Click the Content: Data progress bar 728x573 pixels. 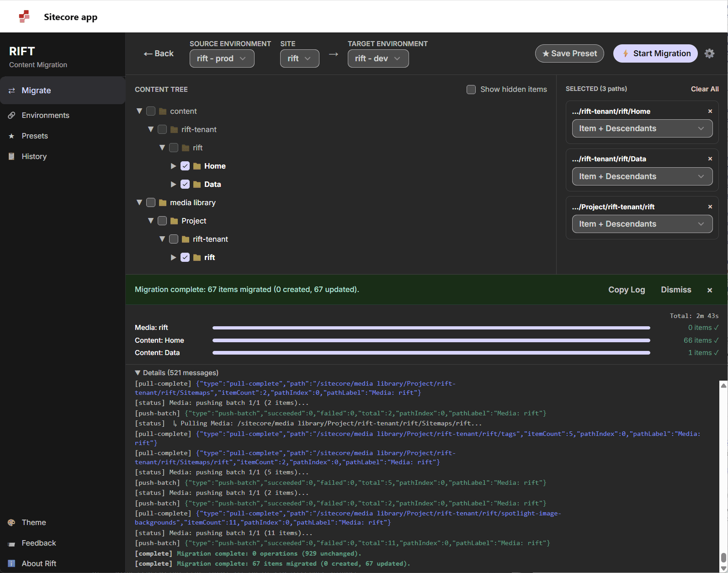click(x=431, y=353)
